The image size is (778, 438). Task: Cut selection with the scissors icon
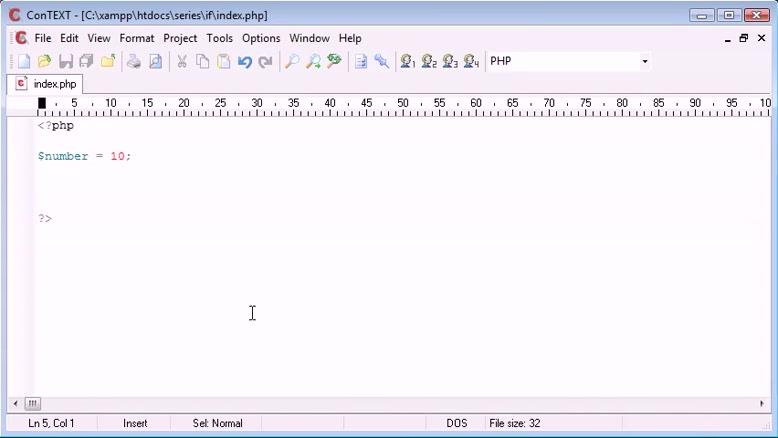(x=182, y=62)
